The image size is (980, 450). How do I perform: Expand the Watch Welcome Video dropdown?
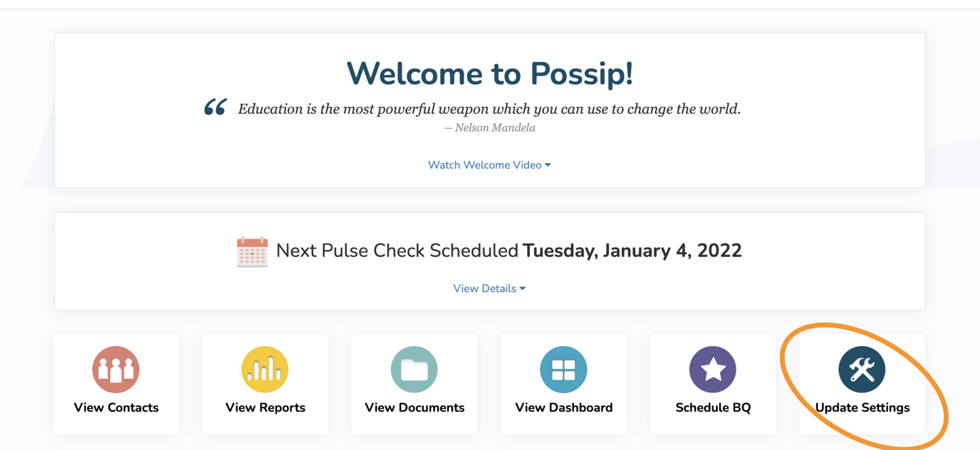[x=489, y=164]
